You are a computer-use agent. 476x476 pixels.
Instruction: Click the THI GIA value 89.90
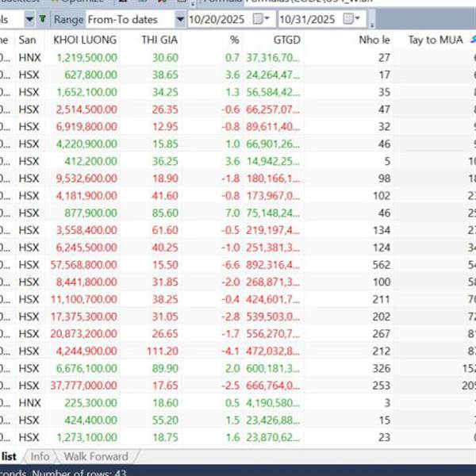[x=165, y=368]
